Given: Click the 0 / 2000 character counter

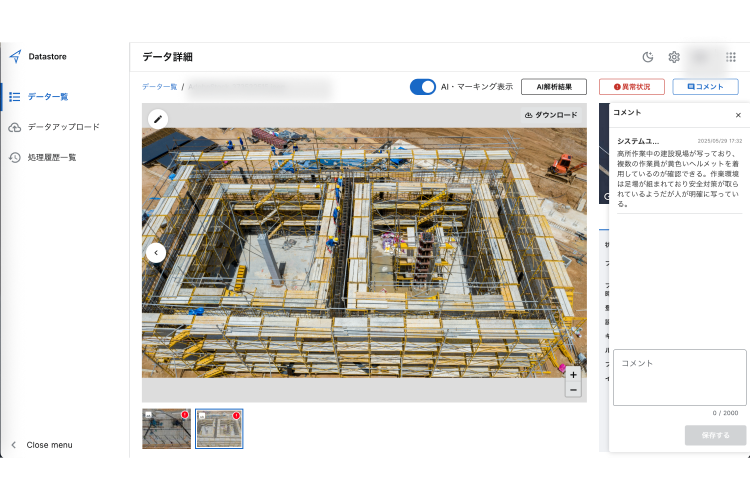Looking at the screenshot, I should (725, 413).
